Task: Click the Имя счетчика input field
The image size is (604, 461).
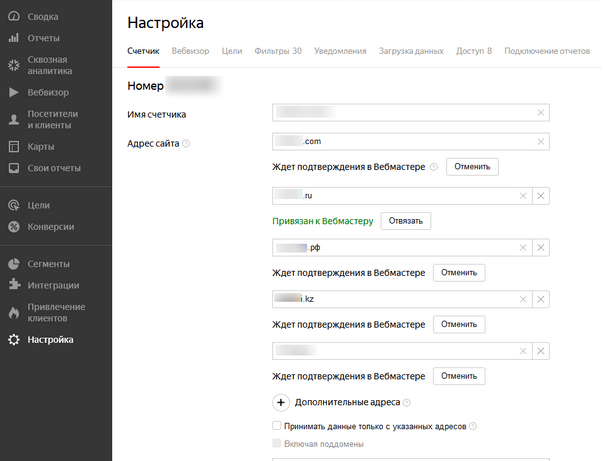Action: [400, 114]
